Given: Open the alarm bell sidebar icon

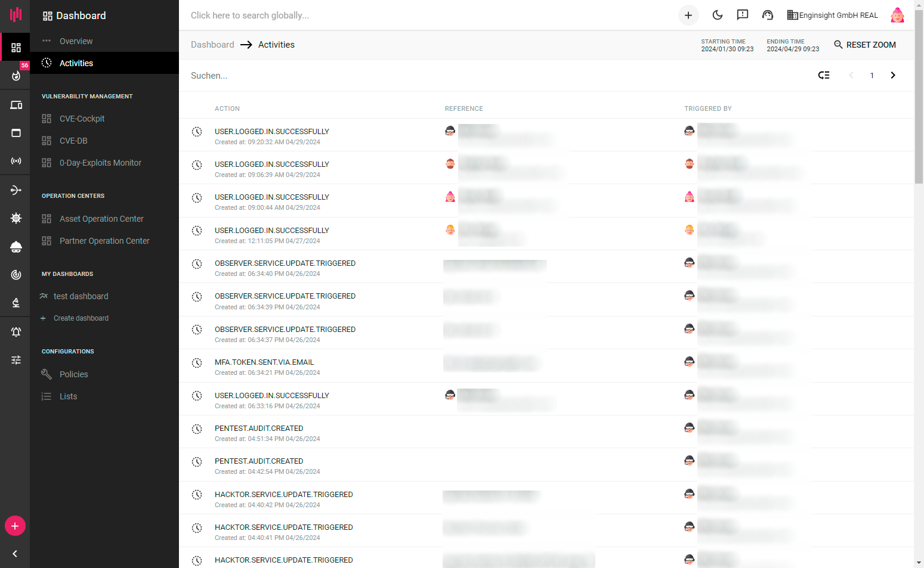Looking at the screenshot, I should 16,332.
